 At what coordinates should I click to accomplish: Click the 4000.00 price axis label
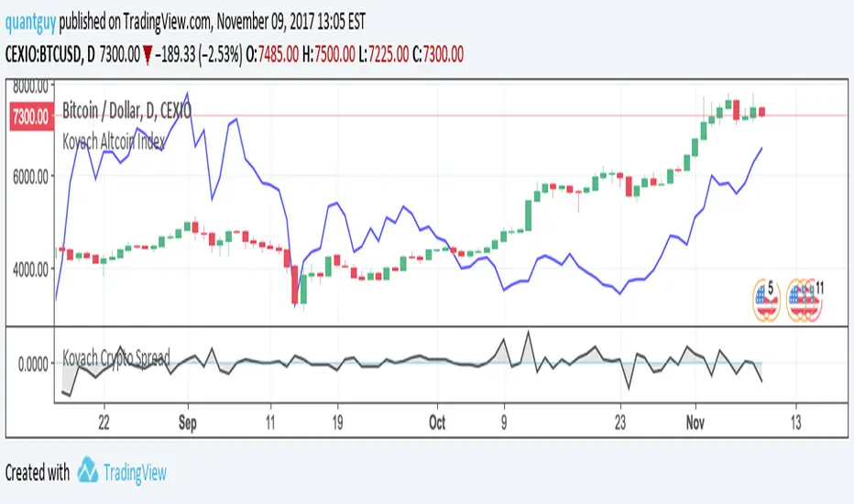tap(32, 268)
